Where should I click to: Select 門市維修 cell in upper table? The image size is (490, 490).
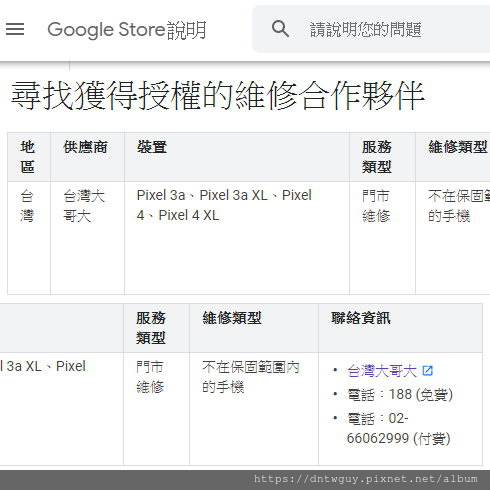point(382,238)
